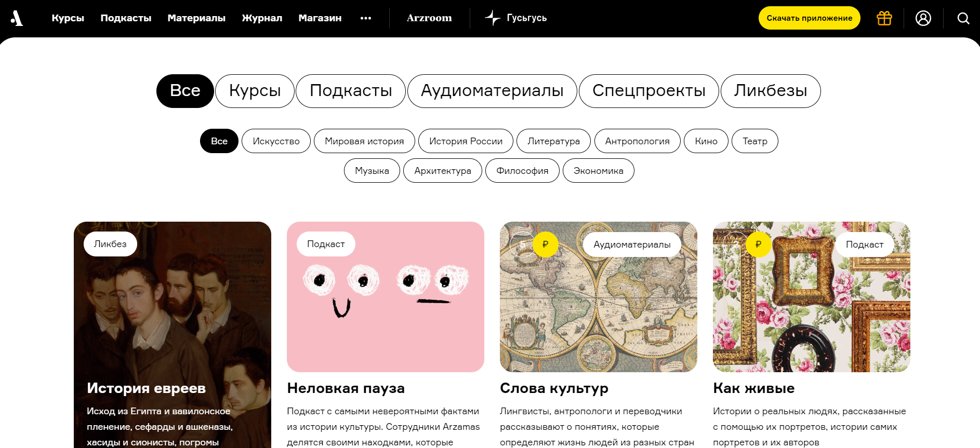Click the Гусьгусь star logo icon
The image size is (980, 448).
[492, 18]
